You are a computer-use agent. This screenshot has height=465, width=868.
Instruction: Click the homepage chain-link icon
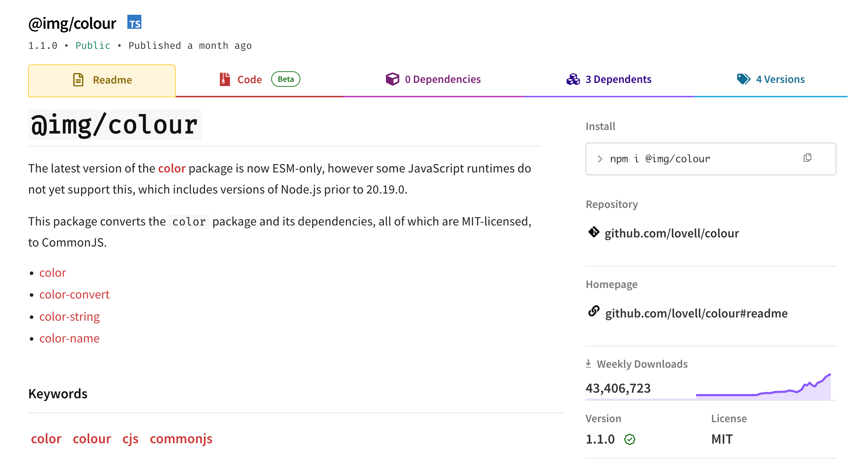coord(594,311)
